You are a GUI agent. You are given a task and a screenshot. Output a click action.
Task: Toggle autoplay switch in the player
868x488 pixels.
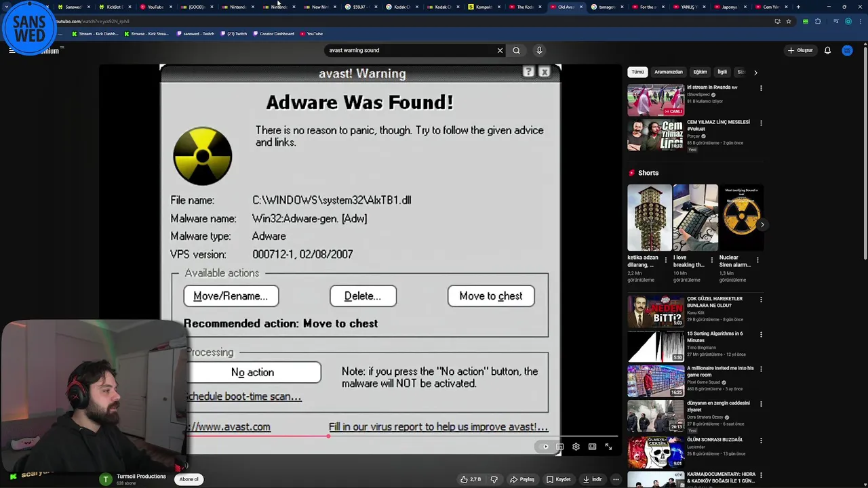pyautogui.click(x=544, y=447)
